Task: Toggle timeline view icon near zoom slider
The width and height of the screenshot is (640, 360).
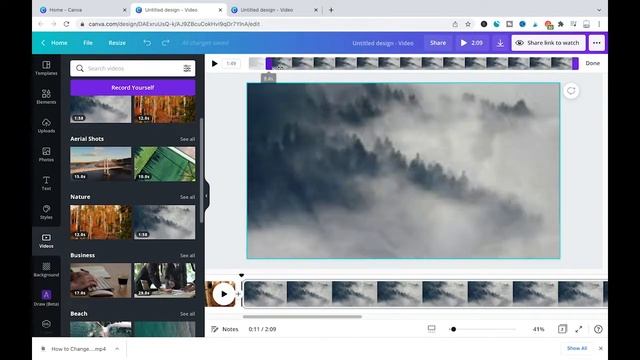Action: (431, 329)
